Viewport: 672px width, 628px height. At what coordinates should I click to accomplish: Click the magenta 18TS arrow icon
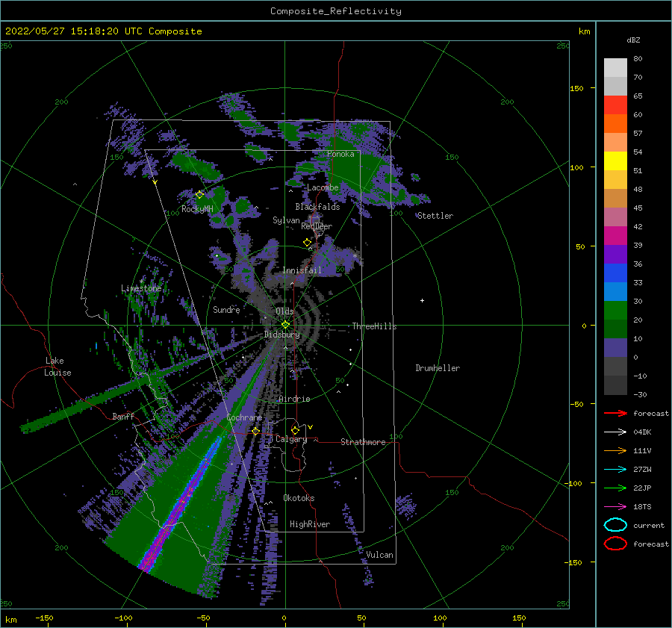point(615,507)
